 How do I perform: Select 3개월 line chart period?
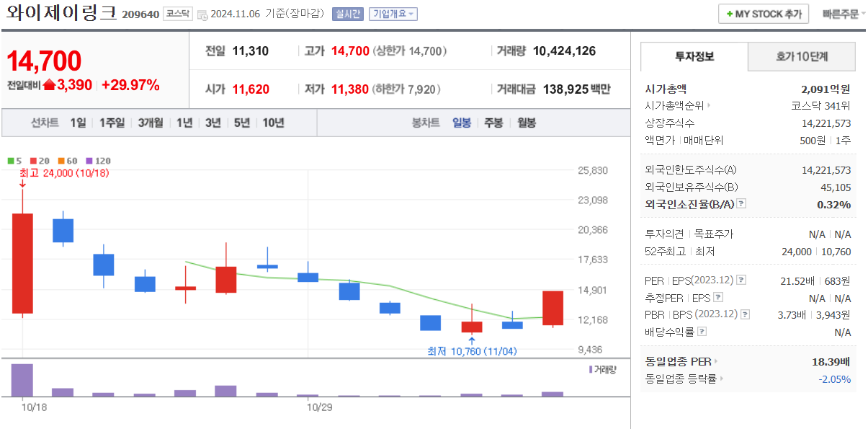[151, 123]
